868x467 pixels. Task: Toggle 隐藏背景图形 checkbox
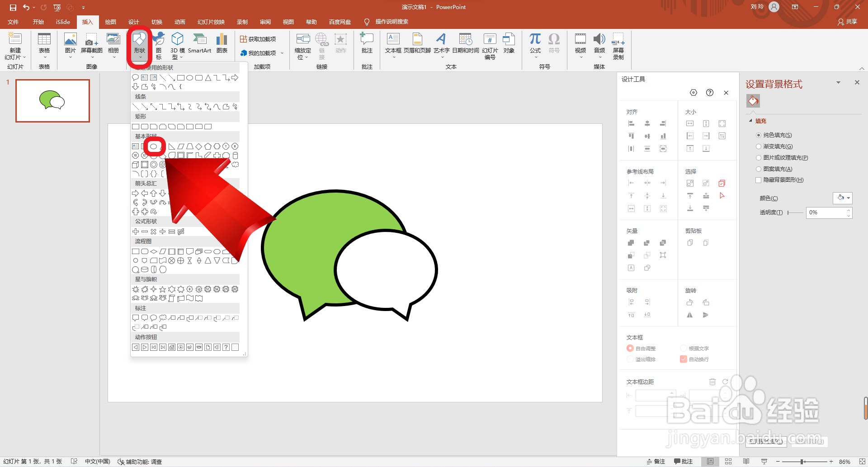point(759,180)
